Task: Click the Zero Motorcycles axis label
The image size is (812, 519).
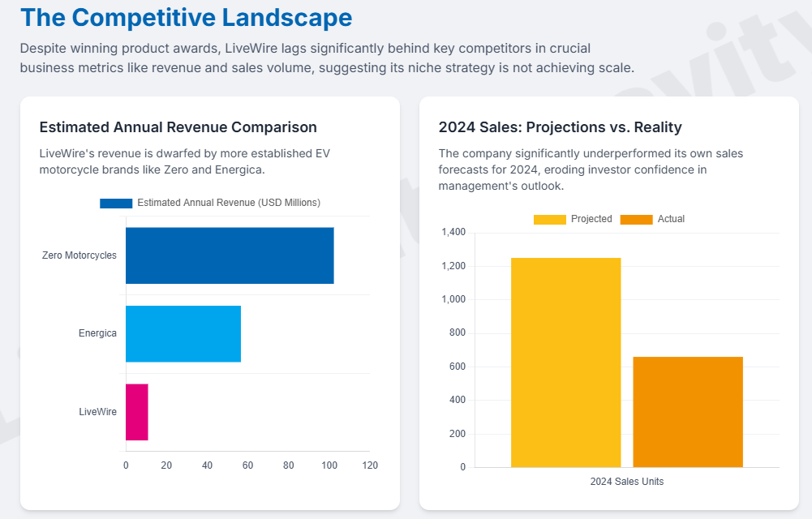Action: coord(79,255)
